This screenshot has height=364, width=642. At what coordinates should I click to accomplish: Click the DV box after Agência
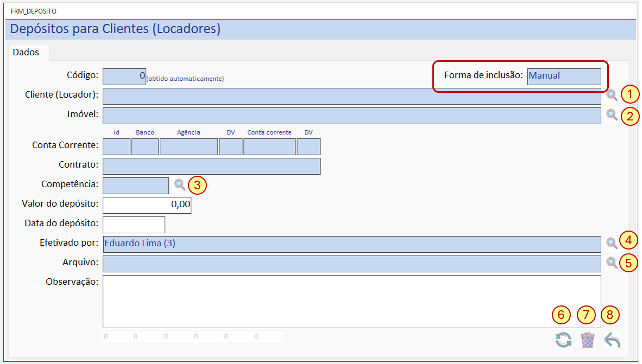coord(230,147)
